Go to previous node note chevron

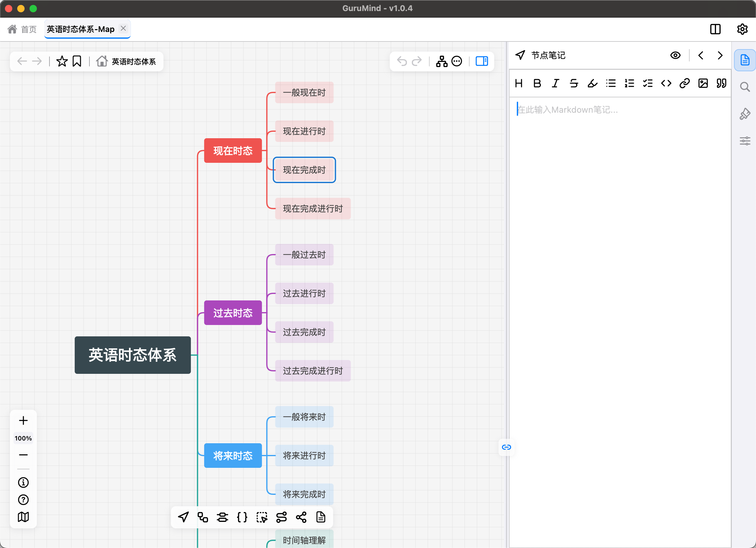[x=701, y=55]
